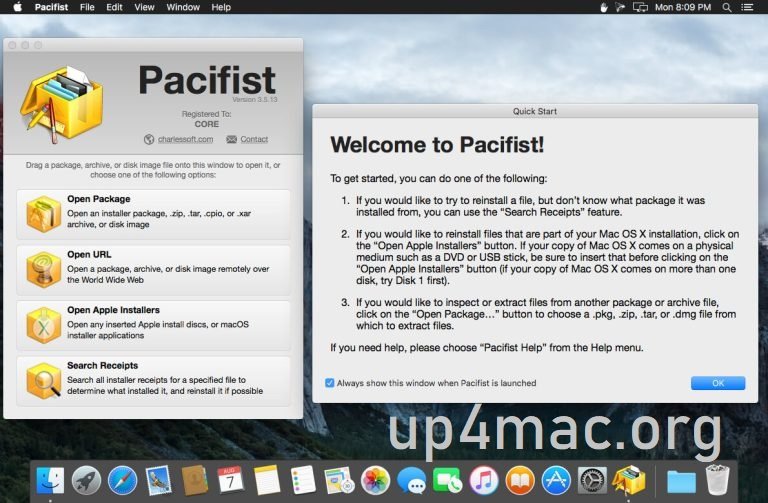Viewport: 768px width, 503px height.
Task: Click OK in Quick Start window
Action: point(718,383)
